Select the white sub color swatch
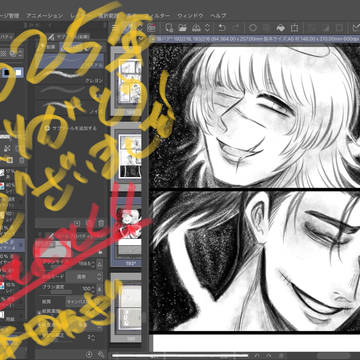Viewport: 360px width, 360px height. (x=18, y=73)
